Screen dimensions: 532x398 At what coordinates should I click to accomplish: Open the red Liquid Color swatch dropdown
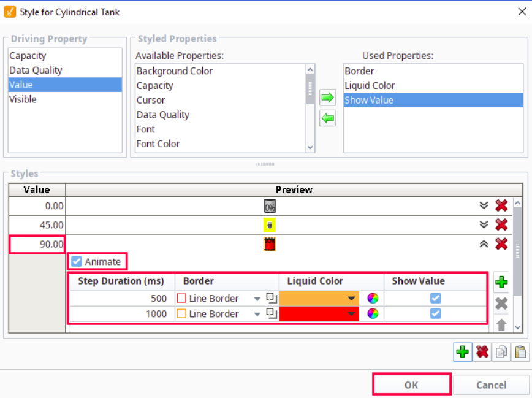[351, 313]
